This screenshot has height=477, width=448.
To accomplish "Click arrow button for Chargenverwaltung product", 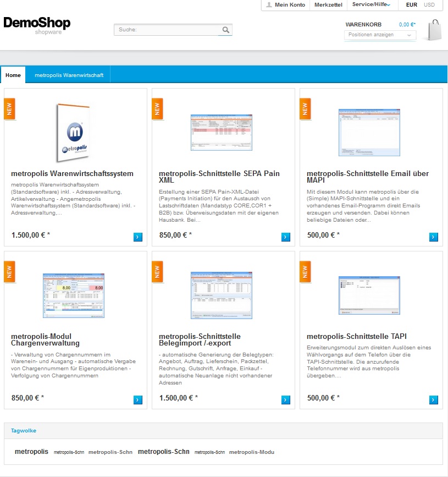I will [x=137, y=400].
